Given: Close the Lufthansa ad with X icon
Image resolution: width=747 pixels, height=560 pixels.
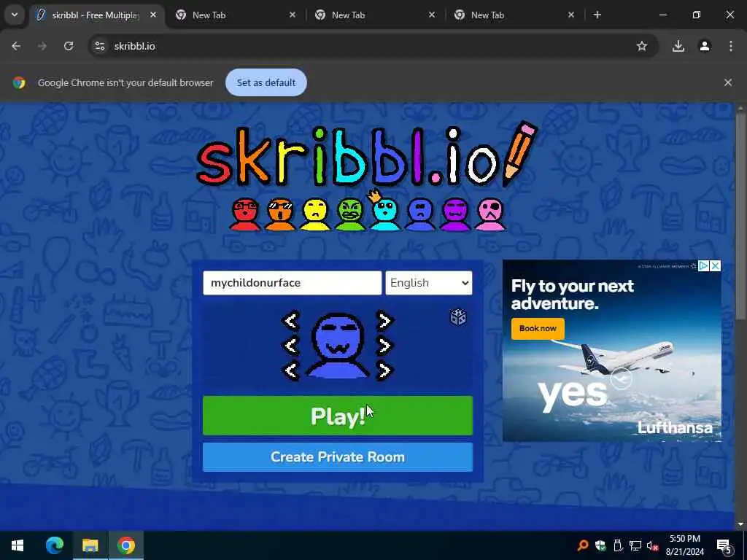Looking at the screenshot, I should click(715, 265).
